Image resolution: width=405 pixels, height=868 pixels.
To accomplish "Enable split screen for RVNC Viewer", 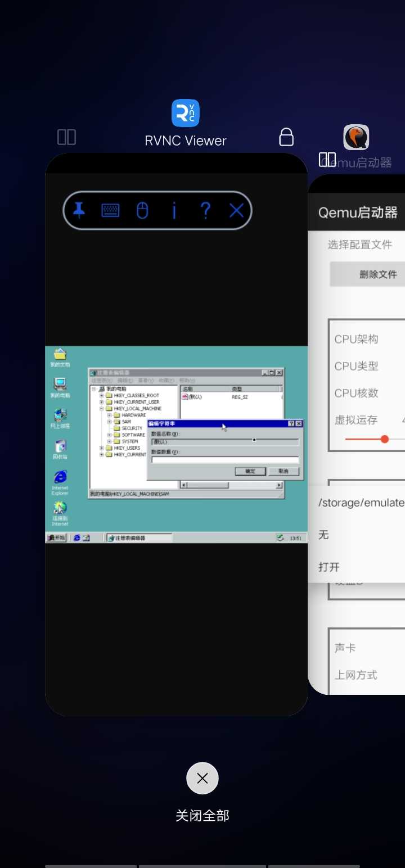I will click(66, 137).
